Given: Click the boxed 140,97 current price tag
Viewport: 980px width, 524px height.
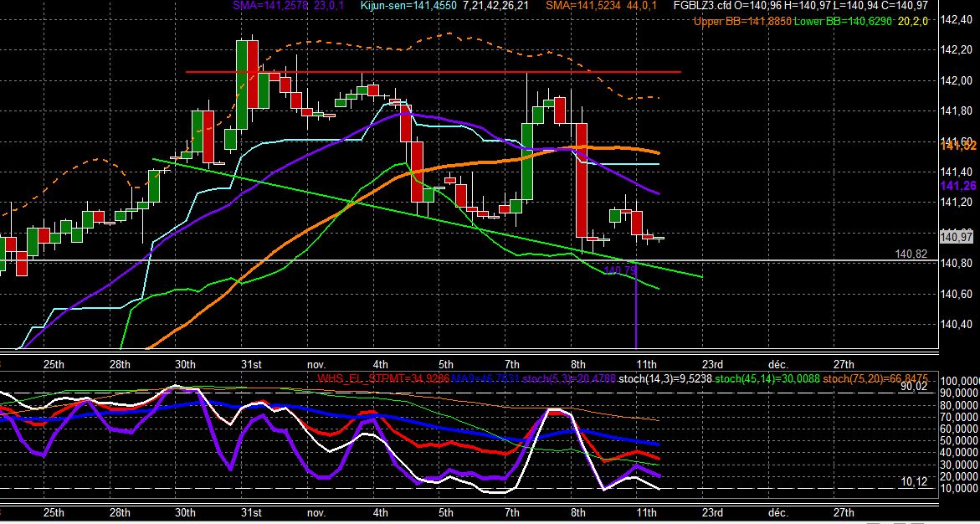Looking at the screenshot, I should pos(957,237).
